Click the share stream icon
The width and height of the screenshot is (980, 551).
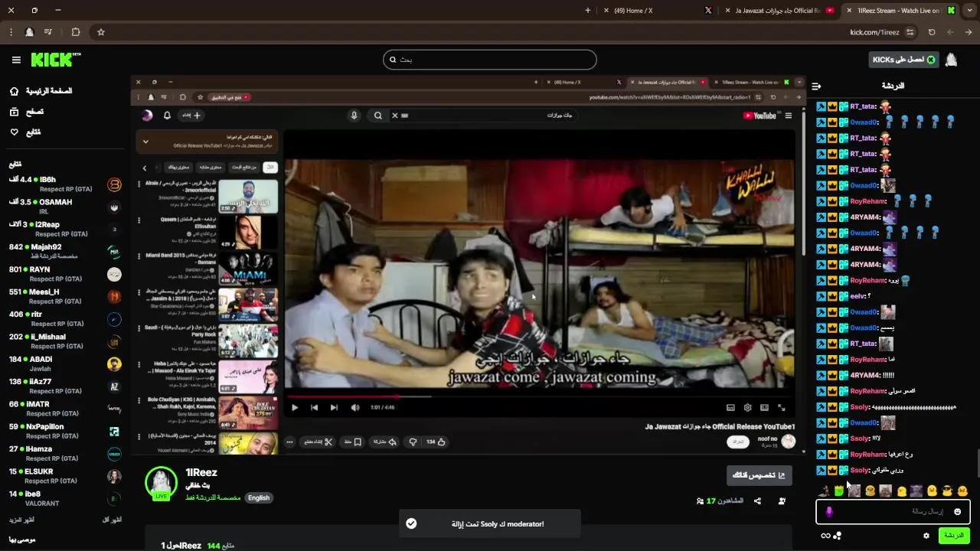pos(757,501)
